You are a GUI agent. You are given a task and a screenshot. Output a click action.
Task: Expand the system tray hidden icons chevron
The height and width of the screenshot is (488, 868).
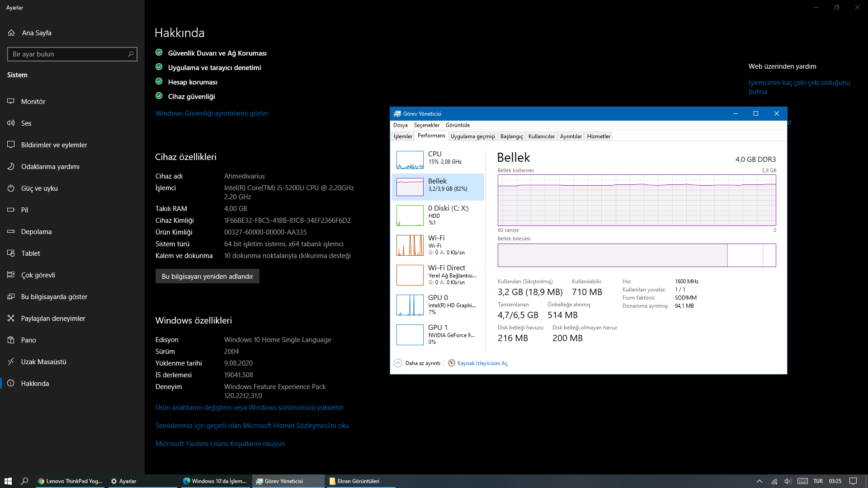(x=759, y=481)
